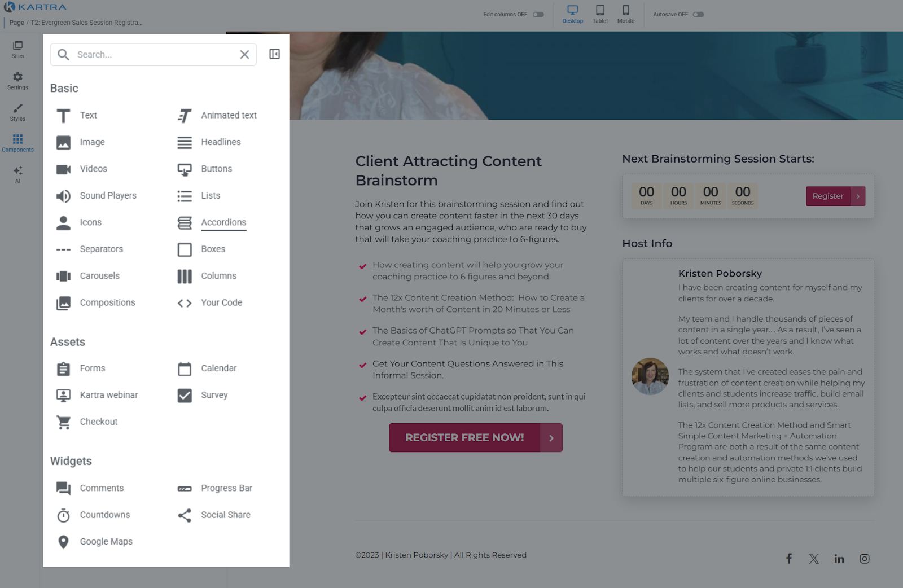
Task: Open the Settings sidebar section
Action: 17,81
